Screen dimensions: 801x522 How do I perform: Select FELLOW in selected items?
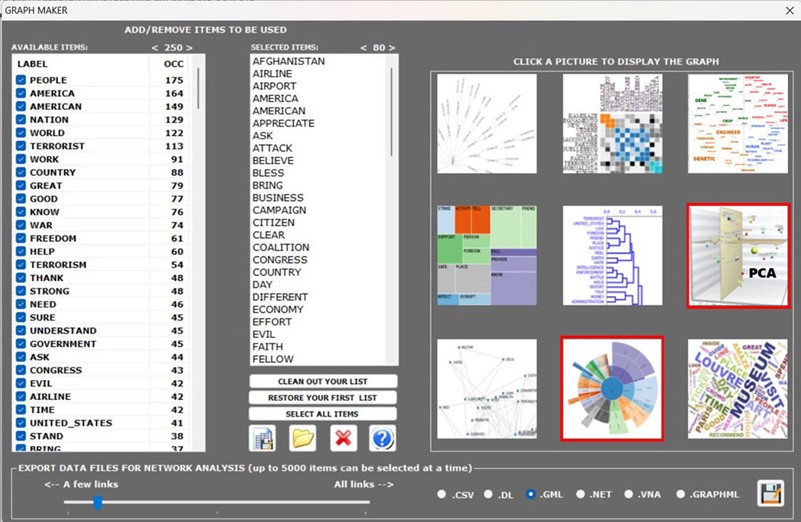pos(273,359)
